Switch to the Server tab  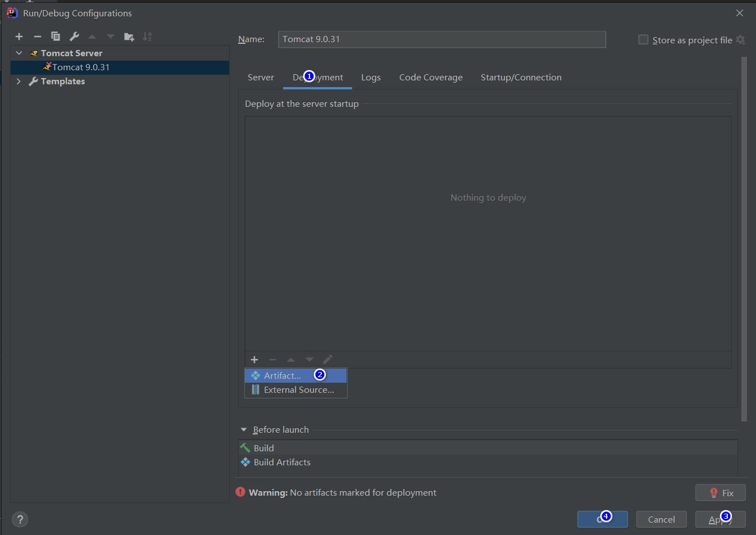[x=261, y=78]
